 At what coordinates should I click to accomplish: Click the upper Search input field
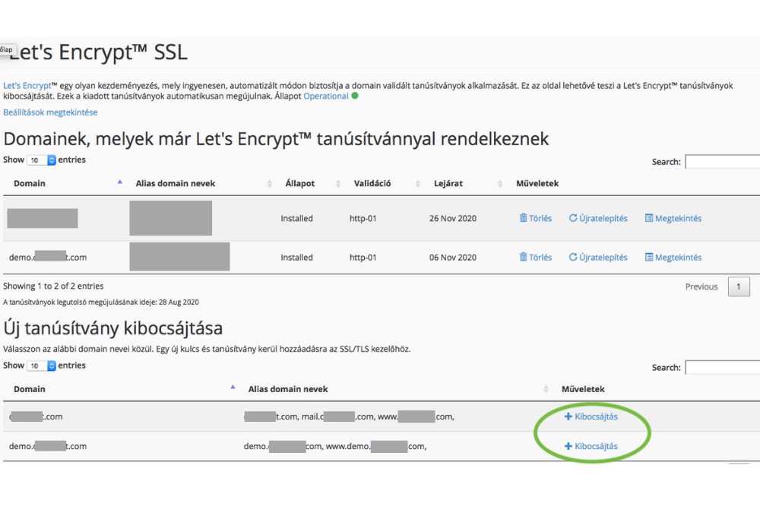point(722,162)
